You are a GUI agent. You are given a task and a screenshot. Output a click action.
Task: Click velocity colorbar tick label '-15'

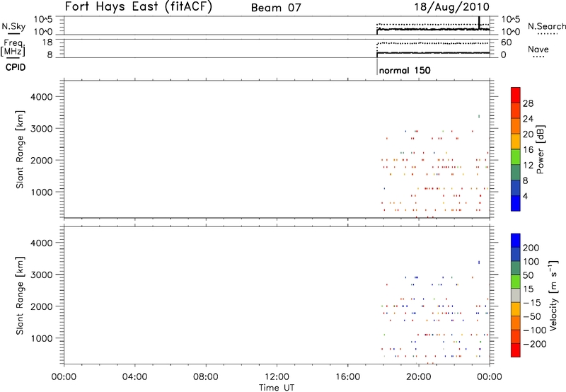533,303
